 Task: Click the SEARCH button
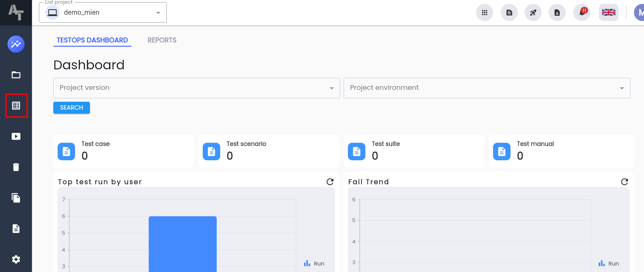(72, 108)
